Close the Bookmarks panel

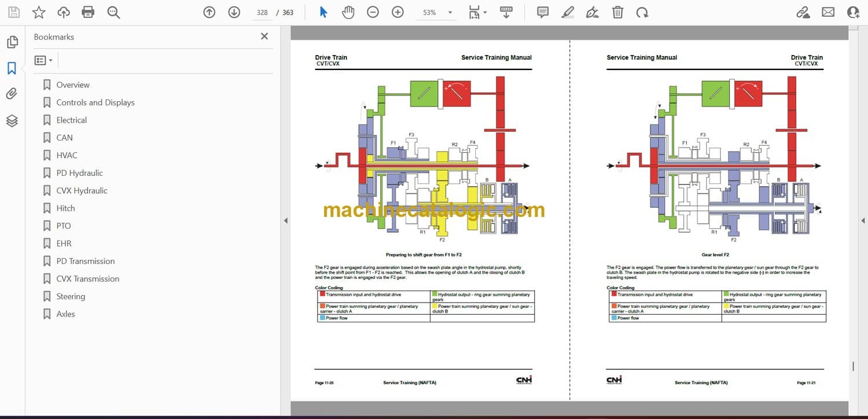click(264, 36)
